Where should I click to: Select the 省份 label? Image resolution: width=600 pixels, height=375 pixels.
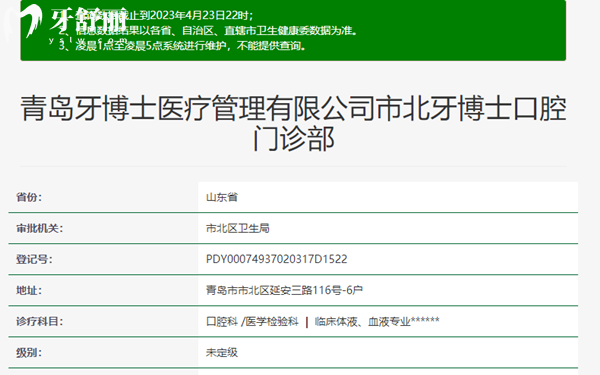pos(29,197)
